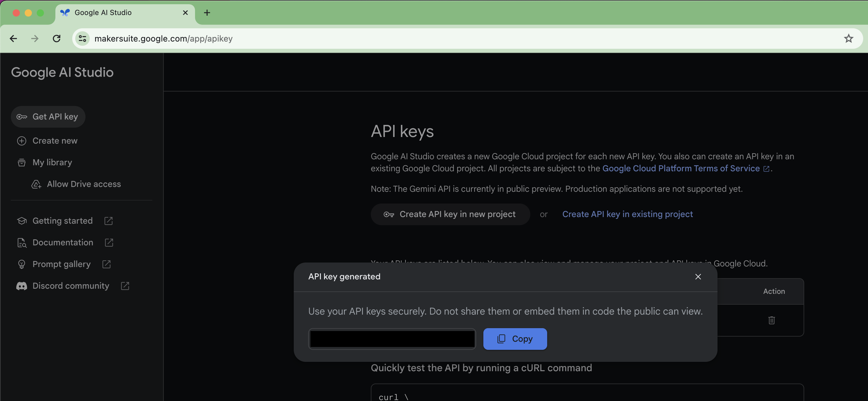The width and height of the screenshot is (868, 401).
Task: Open Discord community external link icon
Action: (125, 286)
